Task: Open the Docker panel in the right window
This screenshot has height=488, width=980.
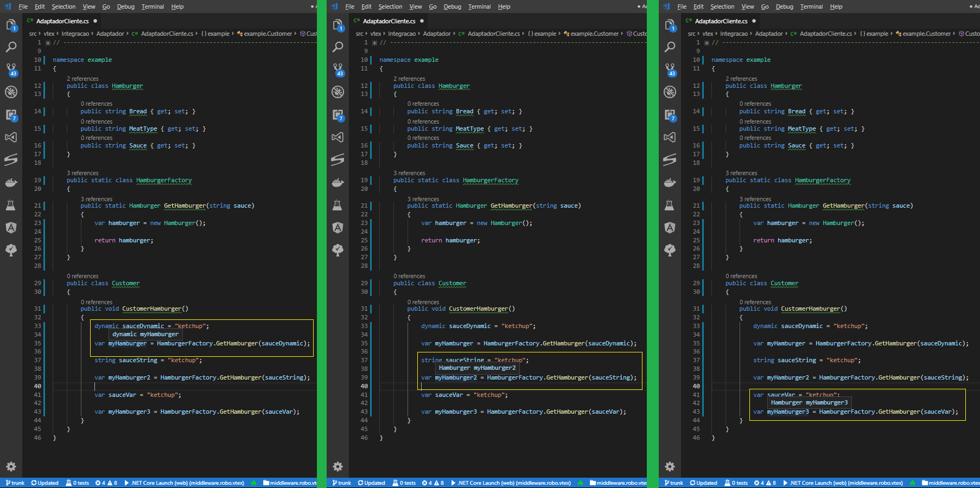Action: tap(670, 183)
